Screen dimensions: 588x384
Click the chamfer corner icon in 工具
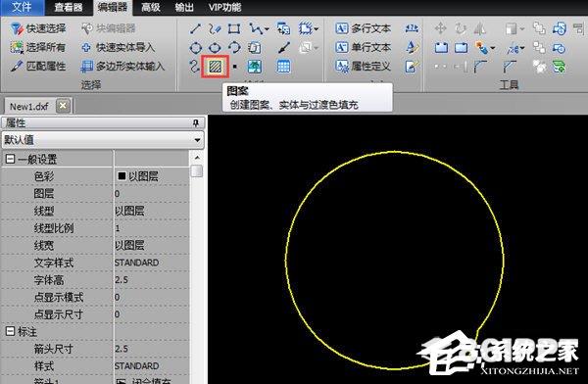pos(510,67)
